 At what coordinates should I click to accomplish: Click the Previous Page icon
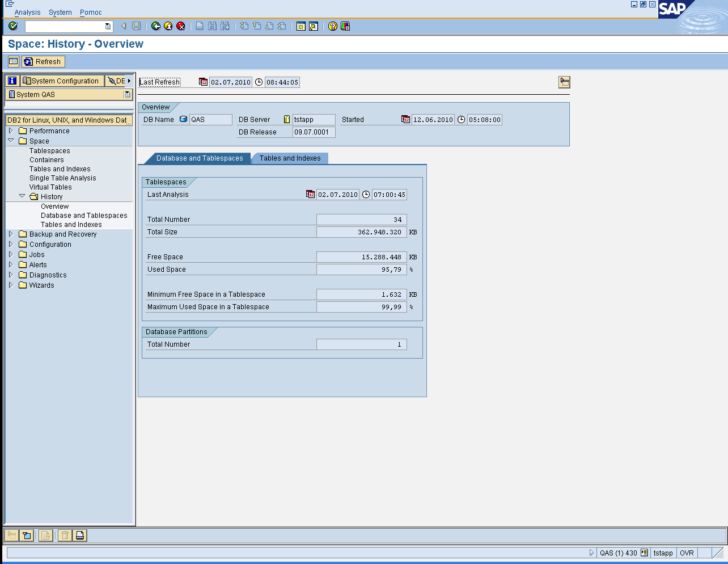pyautogui.click(x=257, y=26)
